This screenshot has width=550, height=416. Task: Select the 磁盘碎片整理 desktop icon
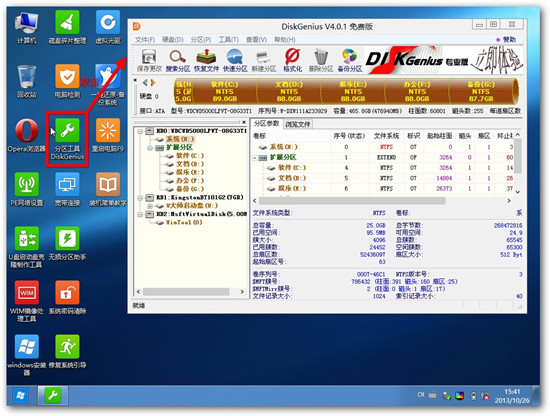click(x=67, y=27)
